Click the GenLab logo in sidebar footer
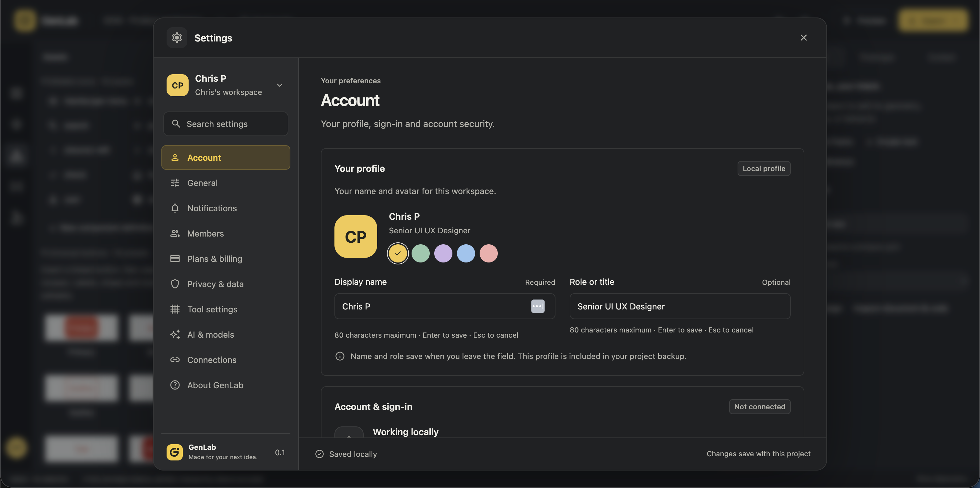The width and height of the screenshot is (980, 488). pos(175,452)
